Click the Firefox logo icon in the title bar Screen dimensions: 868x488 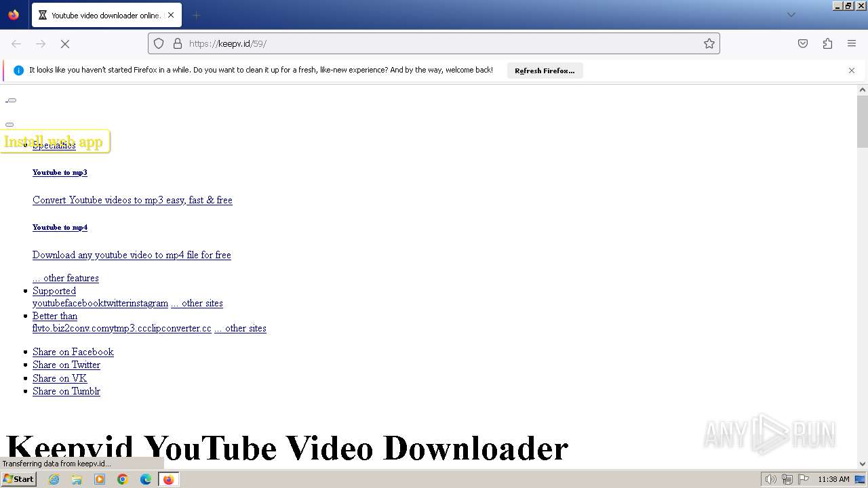14,15
